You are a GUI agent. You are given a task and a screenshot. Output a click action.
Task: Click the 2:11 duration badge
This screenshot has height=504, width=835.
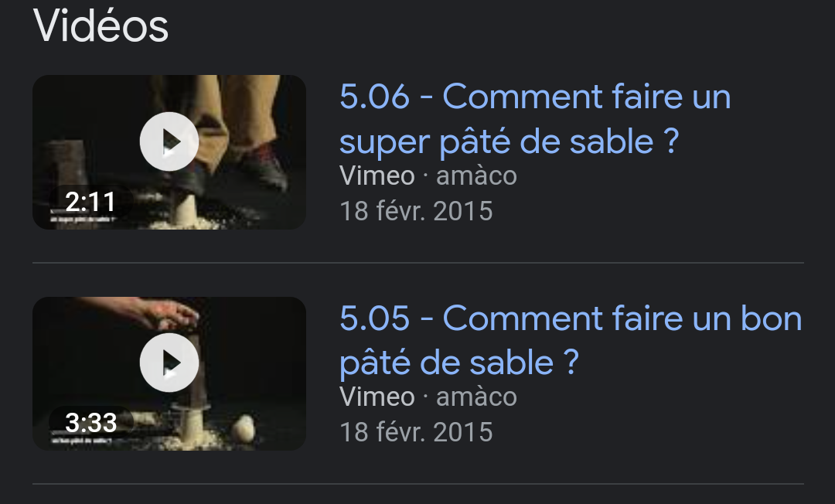90,202
